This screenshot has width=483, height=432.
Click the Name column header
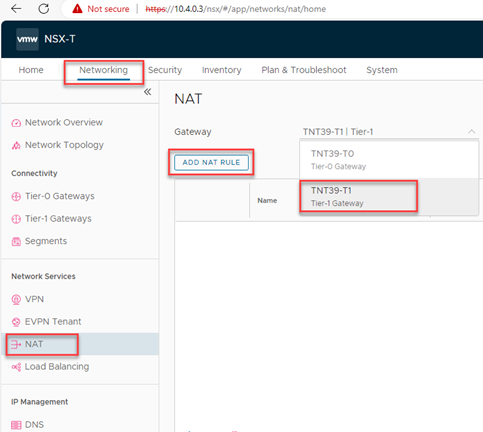267,201
